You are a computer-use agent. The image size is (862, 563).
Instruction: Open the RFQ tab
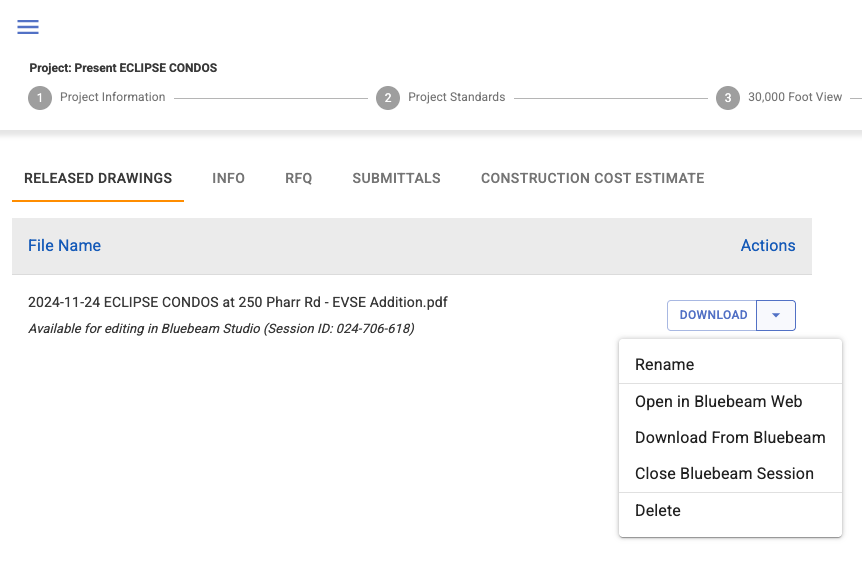[298, 179]
